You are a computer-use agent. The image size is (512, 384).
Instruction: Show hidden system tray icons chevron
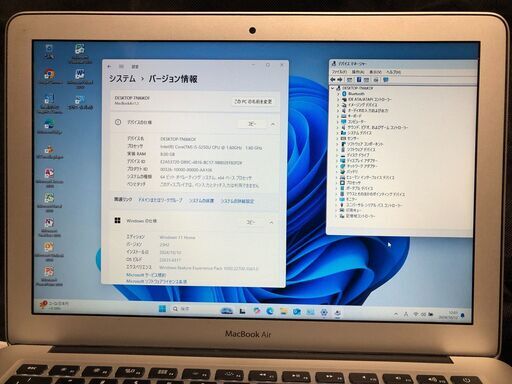396,314
